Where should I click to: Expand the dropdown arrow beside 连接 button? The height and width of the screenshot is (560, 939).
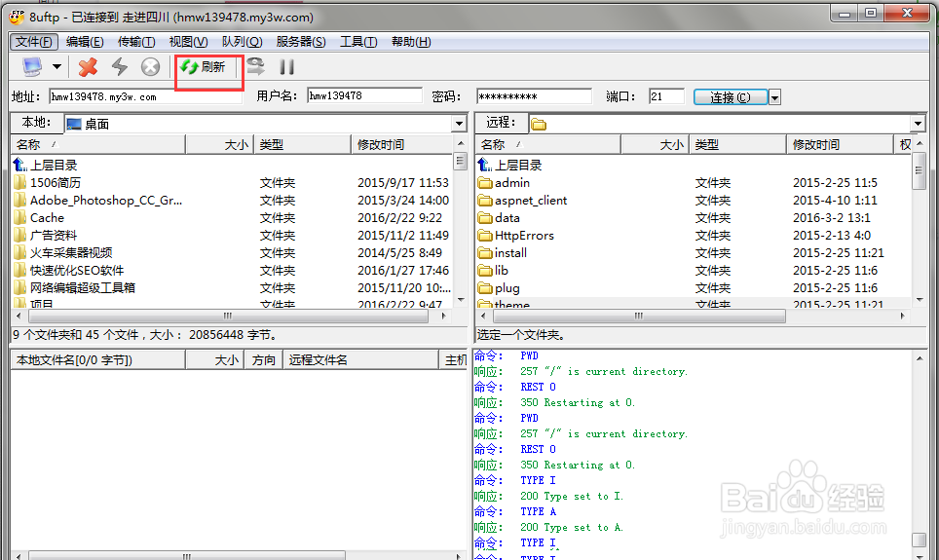tap(774, 97)
